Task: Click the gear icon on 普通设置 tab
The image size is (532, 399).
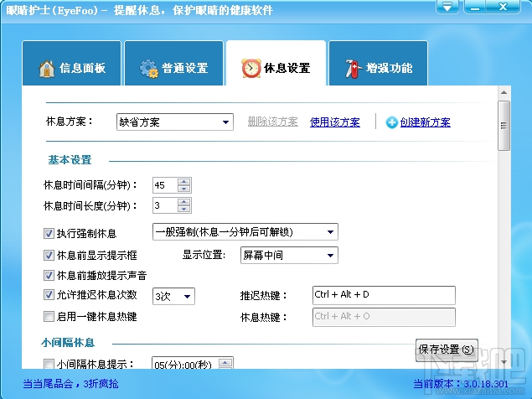Action: coord(149,69)
